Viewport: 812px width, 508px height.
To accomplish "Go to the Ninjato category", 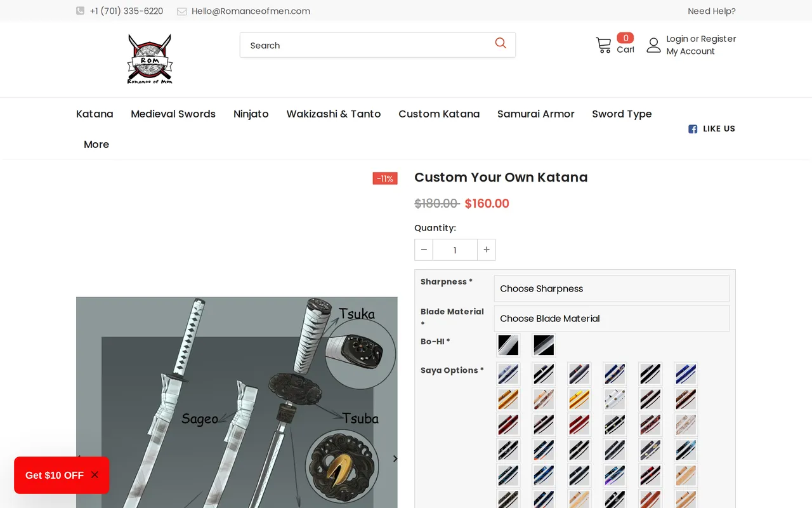I will coord(251,114).
